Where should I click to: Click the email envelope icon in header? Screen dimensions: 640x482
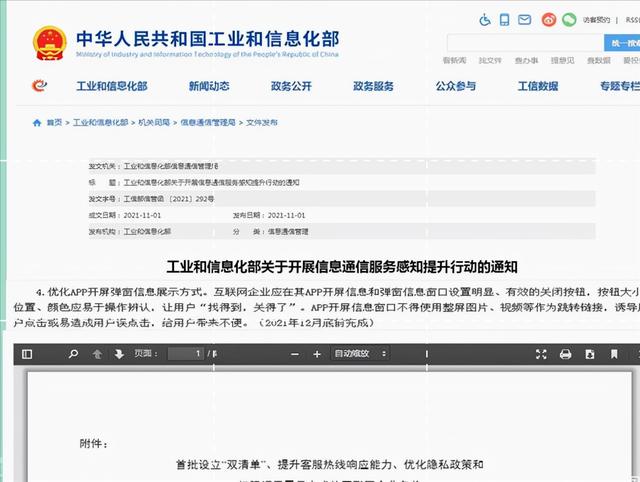(524, 20)
